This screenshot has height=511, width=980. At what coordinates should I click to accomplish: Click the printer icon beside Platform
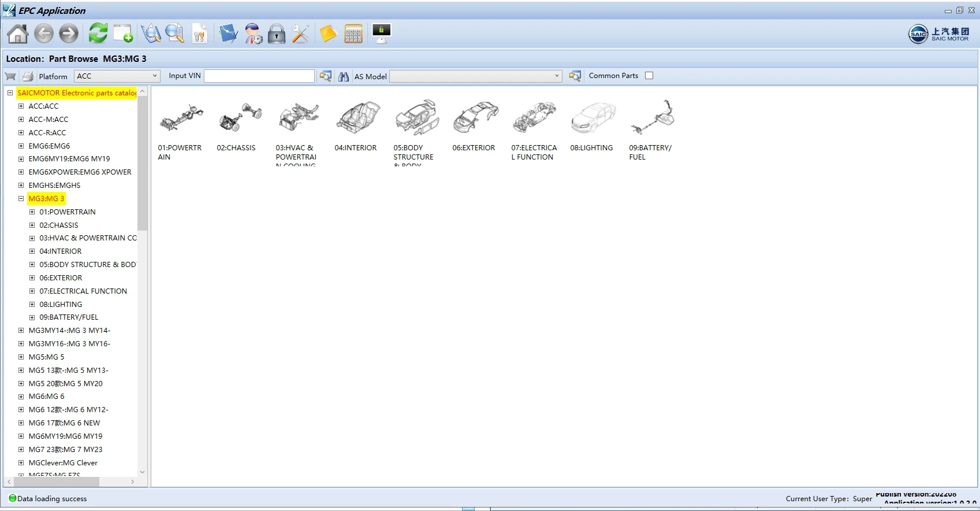[x=28, y=76]
